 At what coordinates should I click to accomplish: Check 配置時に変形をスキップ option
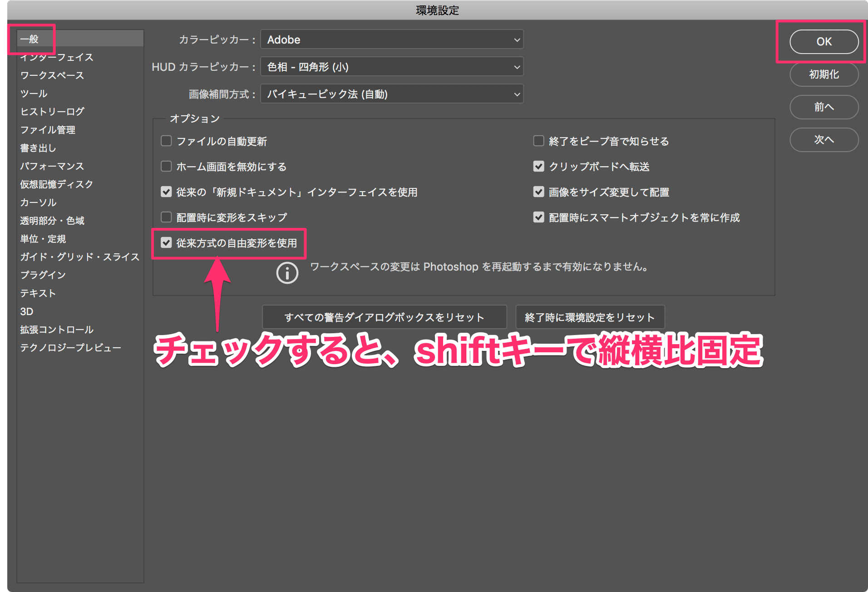pos(167,217)
